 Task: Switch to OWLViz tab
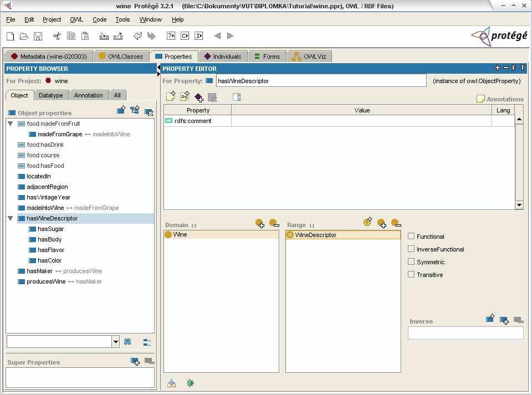(x=309, y=57)
